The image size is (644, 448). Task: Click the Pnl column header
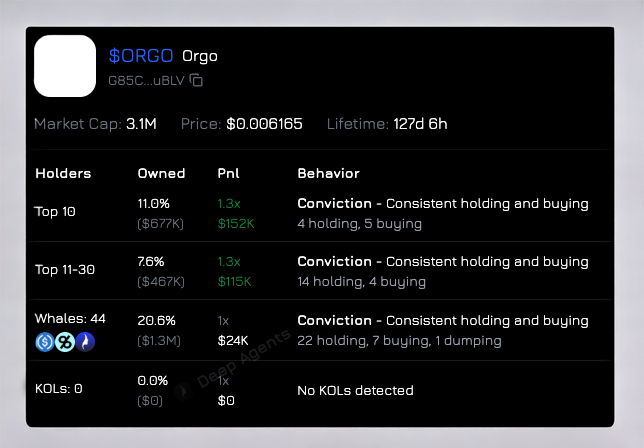tap(228, 173)
